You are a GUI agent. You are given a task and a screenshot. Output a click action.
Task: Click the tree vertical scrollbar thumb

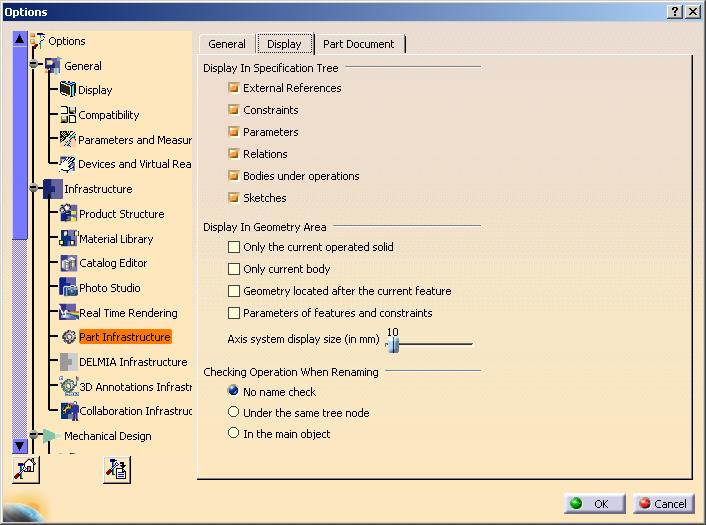tap(20, 143)
